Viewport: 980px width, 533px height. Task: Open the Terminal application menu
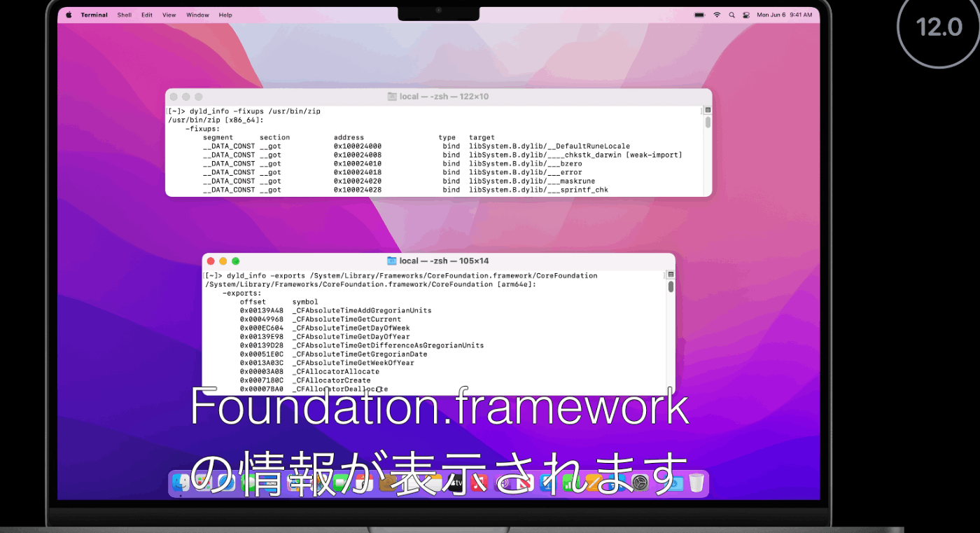click(x=94, y=15)
